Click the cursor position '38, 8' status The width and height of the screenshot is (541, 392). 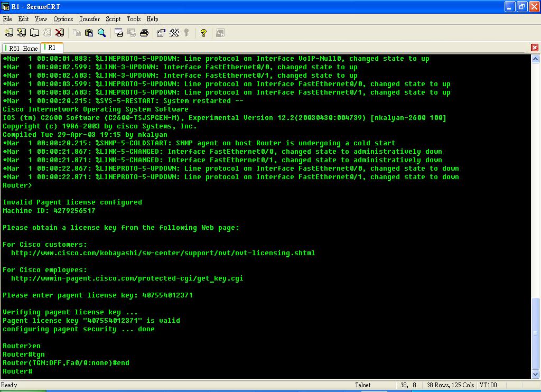(x=408, y=385)
